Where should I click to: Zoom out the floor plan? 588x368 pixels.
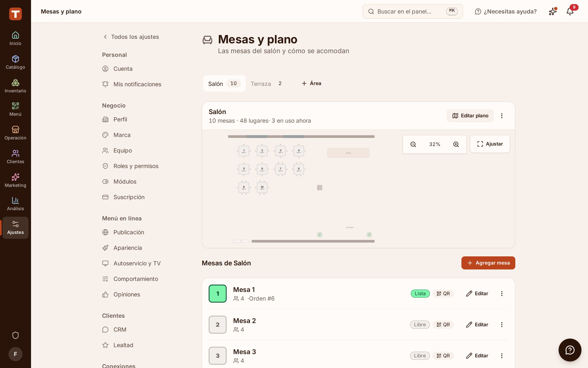[x=413, y=144]
